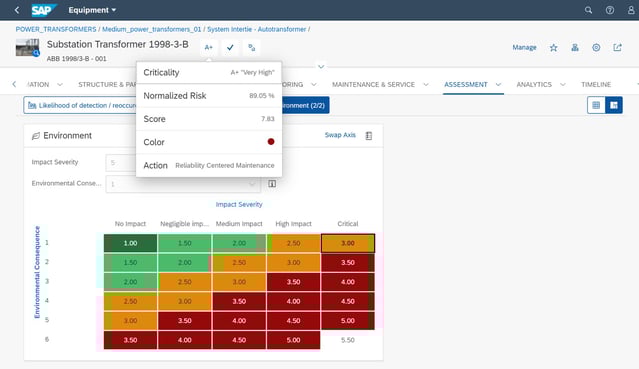The height and width of the screenshot is (369, 639).
Task: Click the High Impact column header
Action: 293,224
